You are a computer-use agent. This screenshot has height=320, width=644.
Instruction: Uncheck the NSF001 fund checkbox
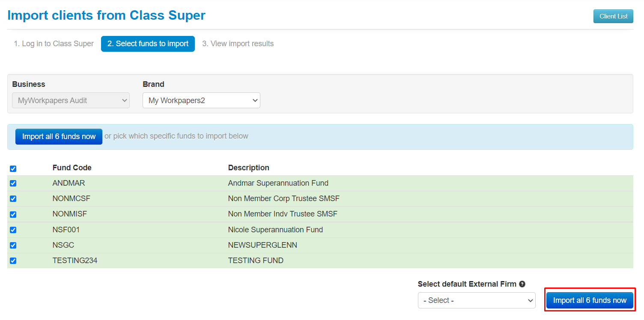click(x=13, y=230)
